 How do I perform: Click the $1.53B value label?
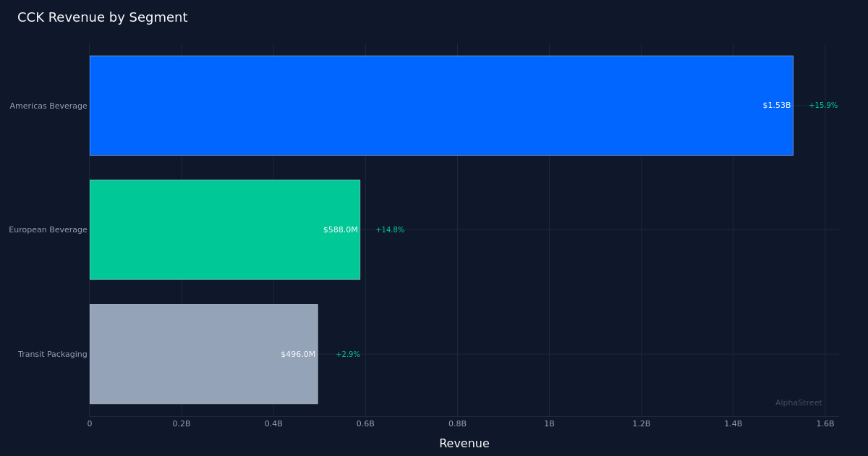pos(775,105)
